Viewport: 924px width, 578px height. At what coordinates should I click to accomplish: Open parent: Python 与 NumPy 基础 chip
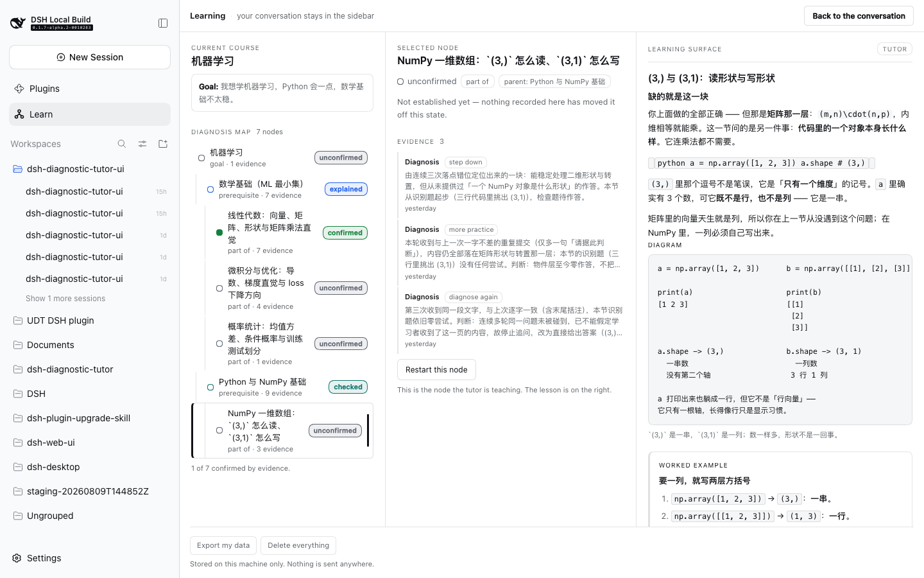[x=554, y=82]
